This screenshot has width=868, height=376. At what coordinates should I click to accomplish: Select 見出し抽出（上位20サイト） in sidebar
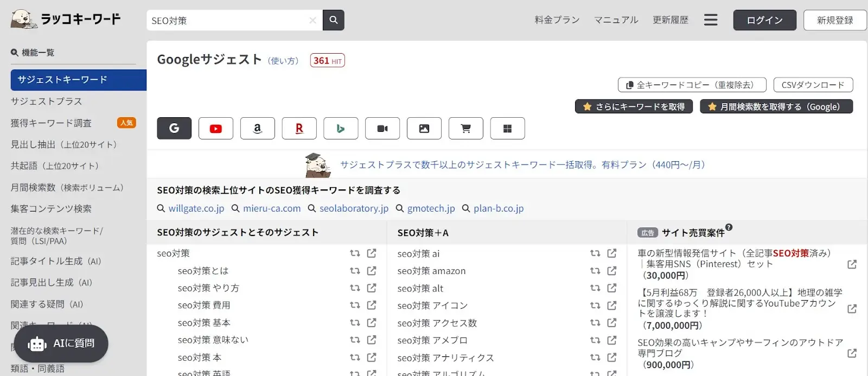(x=64, y=144)
